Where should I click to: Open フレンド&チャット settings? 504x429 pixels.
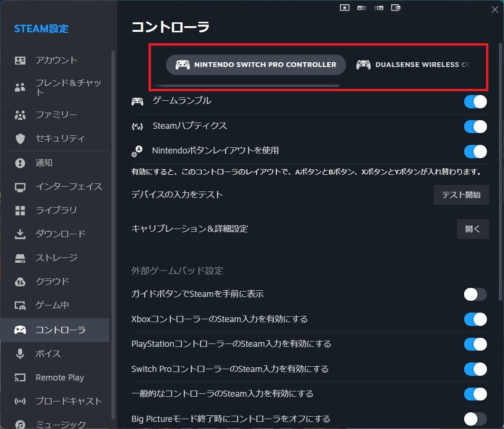click(55, 87)
